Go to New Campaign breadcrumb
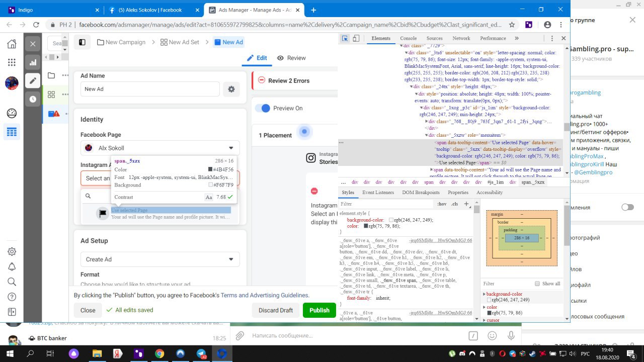The width and height of the screenshot is (644, 362). pos(121,42)
